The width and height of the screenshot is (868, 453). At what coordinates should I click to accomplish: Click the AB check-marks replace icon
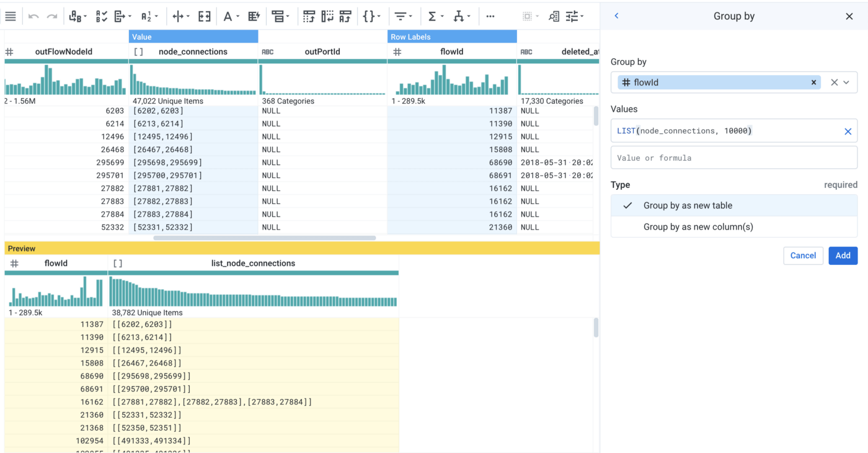tap(102, 17)
